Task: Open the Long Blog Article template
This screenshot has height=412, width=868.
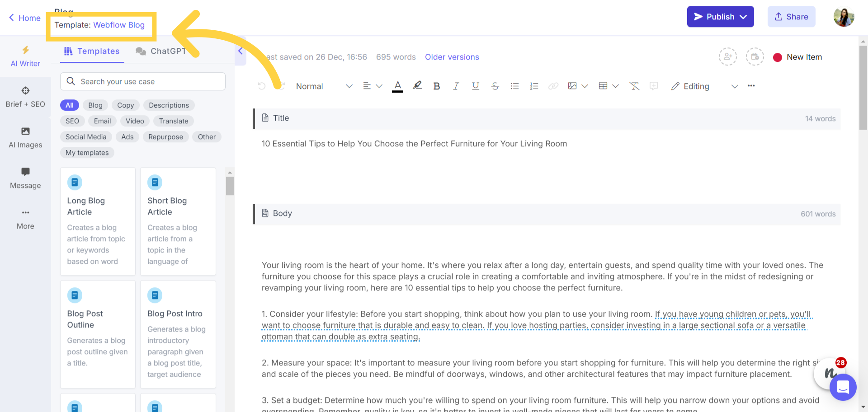Action: (98, 221)
